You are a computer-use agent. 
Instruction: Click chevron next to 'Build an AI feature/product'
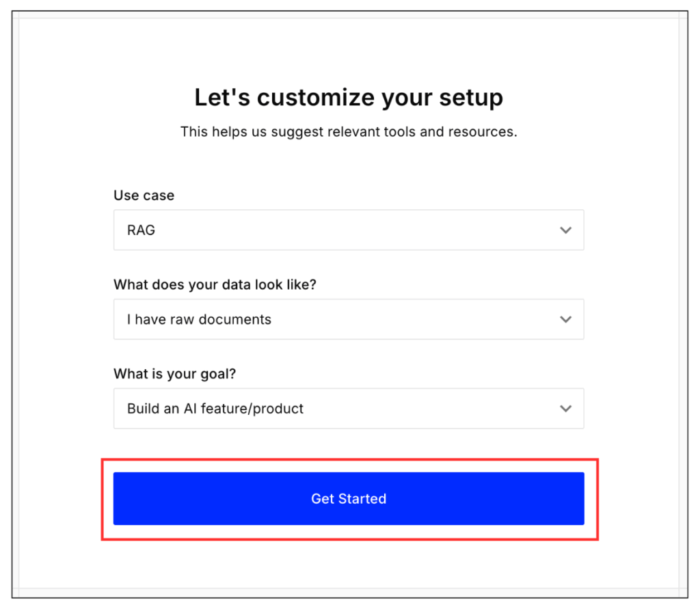(x=565, y=409)
